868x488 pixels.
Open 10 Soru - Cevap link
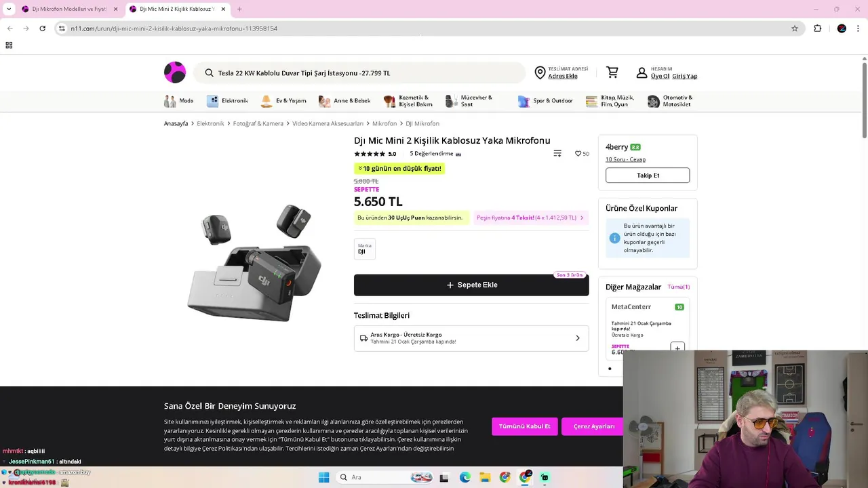625,159
